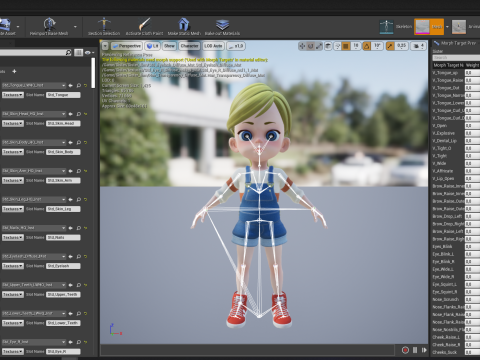Click the Section Selection toolbar icon

[104, 24]
